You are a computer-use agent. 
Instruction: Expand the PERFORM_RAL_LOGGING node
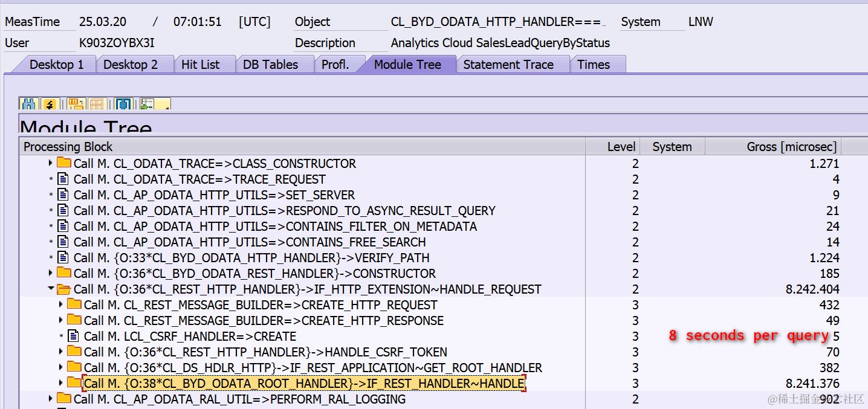click(51, 399)
